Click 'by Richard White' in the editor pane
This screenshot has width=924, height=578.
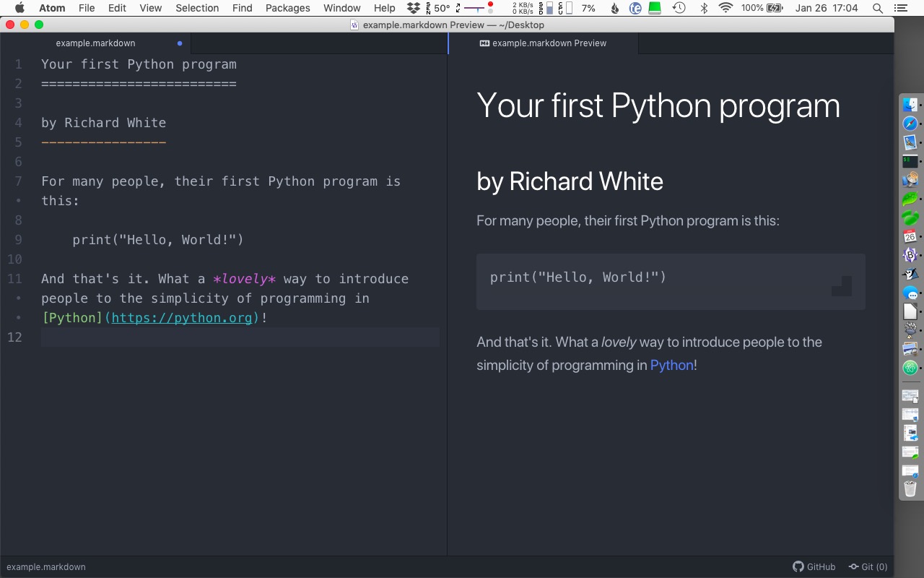[x=103, y=123]
